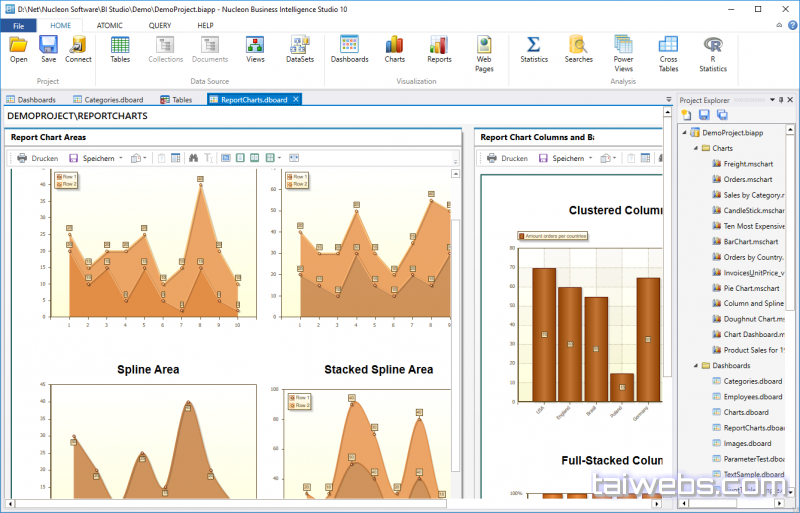Image resolution: width=800 pixels, height=513 pixels.
Task: Toggle the Project Explorer auto-hide pin
Action: click(x=781, y=100)
